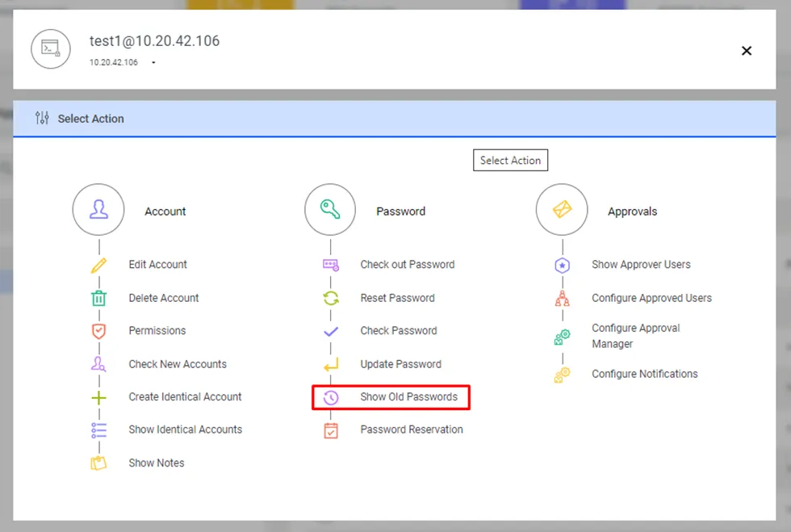The width and height of the screenshot is (791, 532).
Task: Open Password Reservation
Action: [412, 429]
